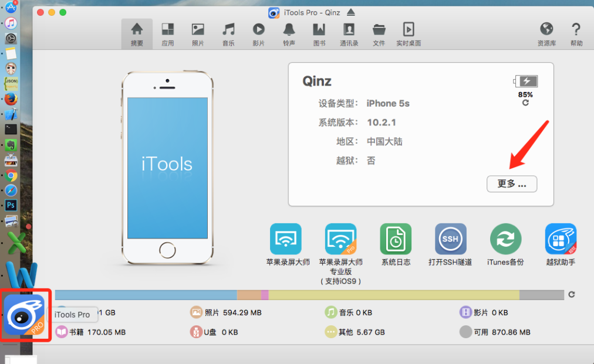Image resolution: width=594 pixels, height=364 pixels.
Task: Click the 更多 ... button
Action: pyautogui.click(x=512, y=184)
